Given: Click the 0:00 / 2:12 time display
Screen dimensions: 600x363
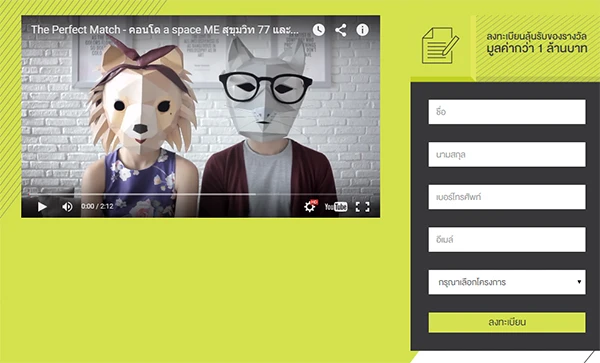Looking at the screenshot, I should point(97,207).
